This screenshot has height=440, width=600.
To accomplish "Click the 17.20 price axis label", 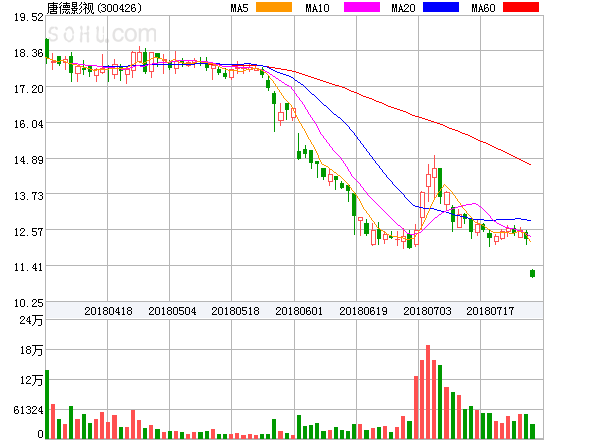I will pyautogui.click(x=29, y=89).
